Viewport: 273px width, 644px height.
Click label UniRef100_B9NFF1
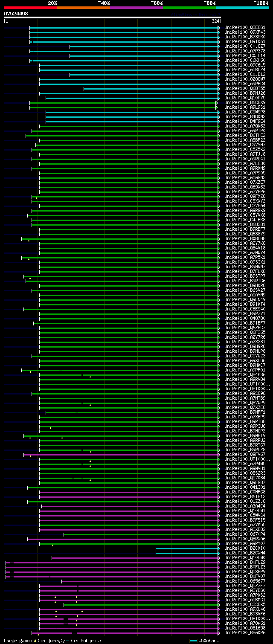[x=245, y=412]
